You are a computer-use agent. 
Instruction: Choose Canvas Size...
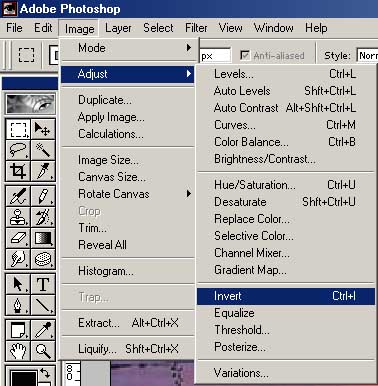128,177
